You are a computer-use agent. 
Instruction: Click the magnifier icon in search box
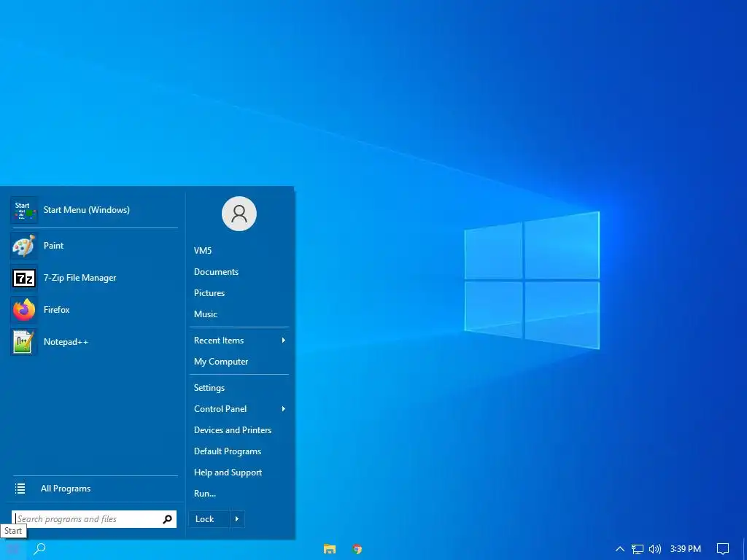pyautogui.click(x=167, y=519)
